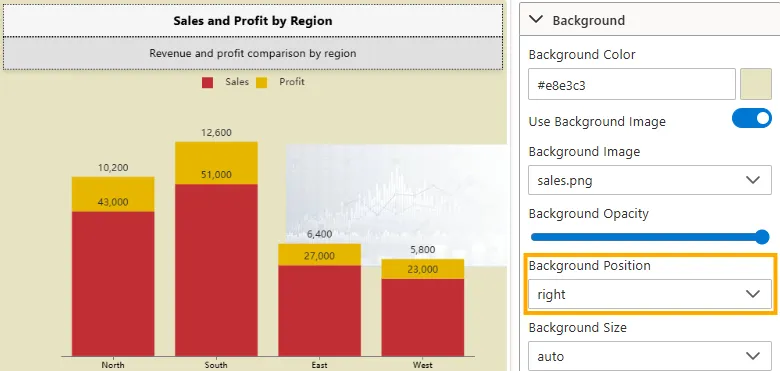Viewport: 780px width, 371px height.
Task: Click the South axis label
Action: click(x=216, y=365)
